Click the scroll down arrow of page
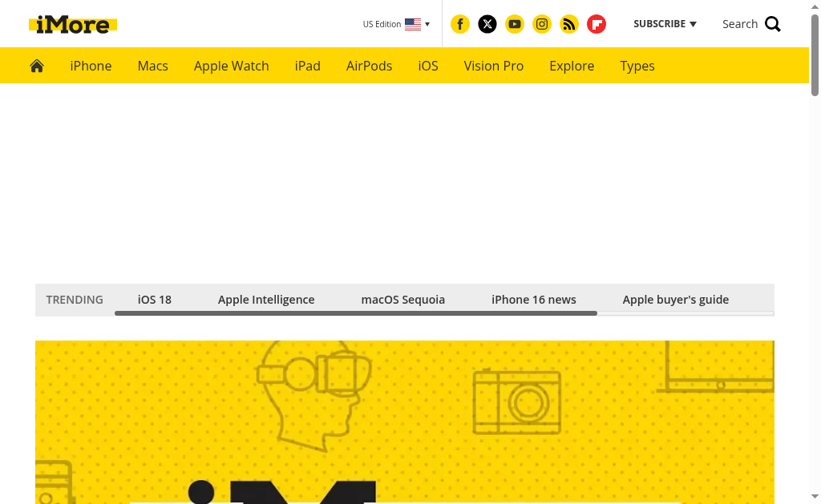The image size is (821, 504). tap(815, 496)
